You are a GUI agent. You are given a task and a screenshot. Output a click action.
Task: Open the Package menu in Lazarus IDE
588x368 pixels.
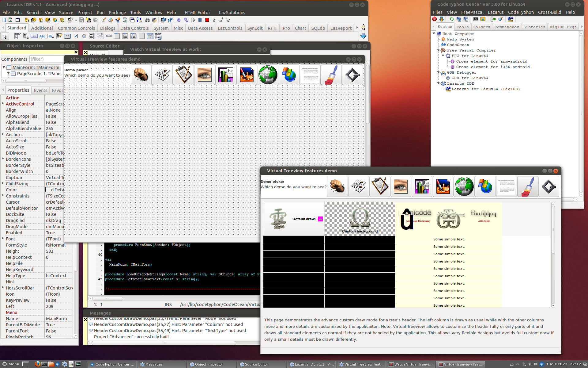pos(117,13)
